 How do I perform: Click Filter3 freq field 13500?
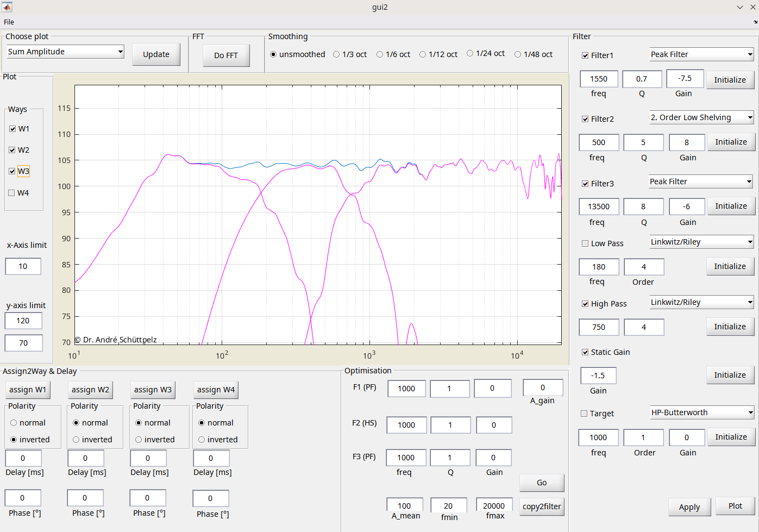[x=599, y=206]
